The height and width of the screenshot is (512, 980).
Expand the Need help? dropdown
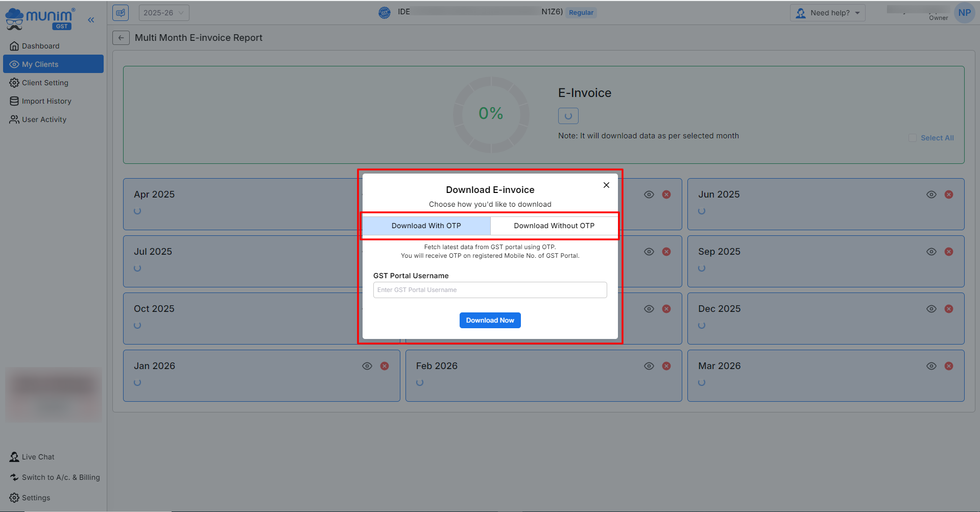click(x=827, y=13)
